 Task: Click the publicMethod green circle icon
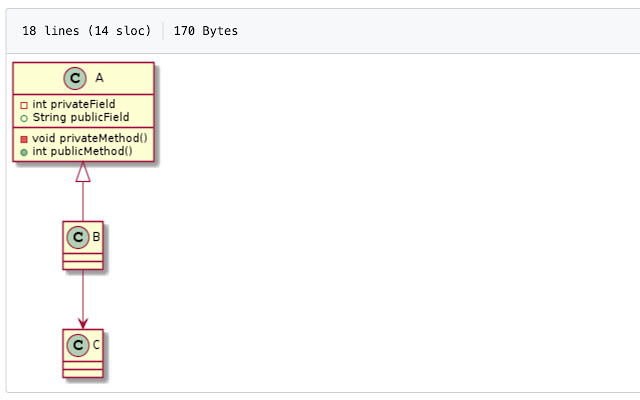coord(23,151)
